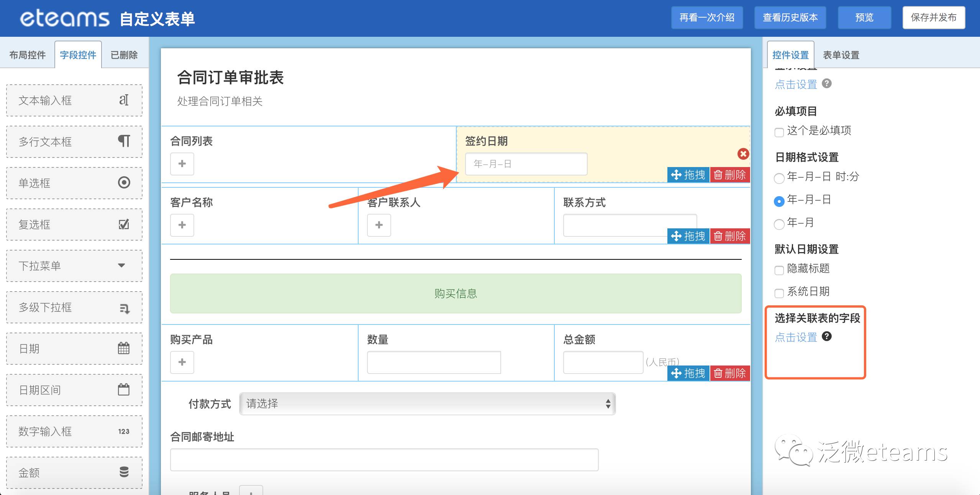The image size is (980, 495).
Task: Switch to the 表单设置 tab
Action: coord(841,55)
